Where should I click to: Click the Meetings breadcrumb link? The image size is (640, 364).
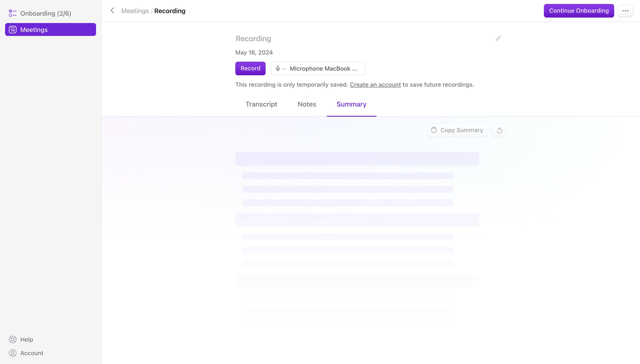(x=135, y=11)
